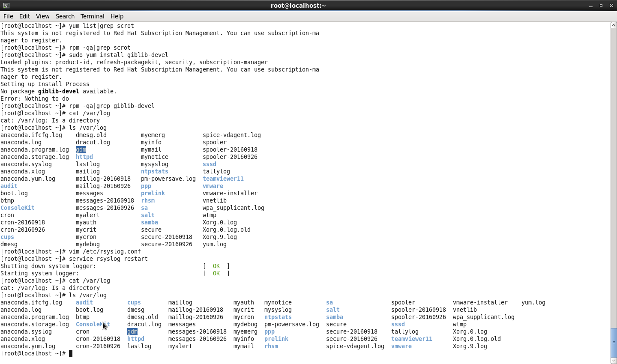Click the highlighted gdm entry in first listing
617x364 pixels.
pyautogui.click(x=81, y=149)
